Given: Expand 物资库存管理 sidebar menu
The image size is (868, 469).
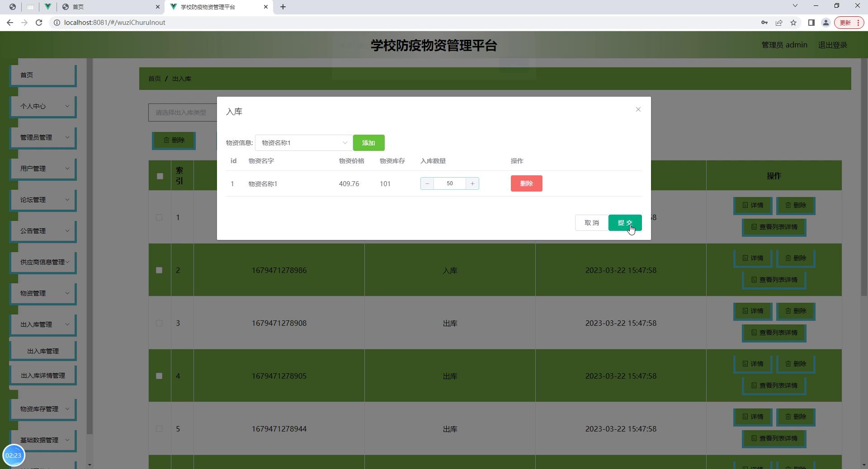Looking at the screenshot, I should pos(43,409).
